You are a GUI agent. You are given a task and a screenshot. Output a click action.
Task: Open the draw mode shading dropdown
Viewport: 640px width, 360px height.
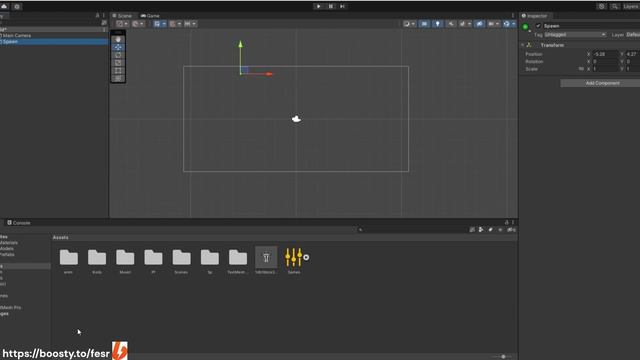[x=409, y=24]
